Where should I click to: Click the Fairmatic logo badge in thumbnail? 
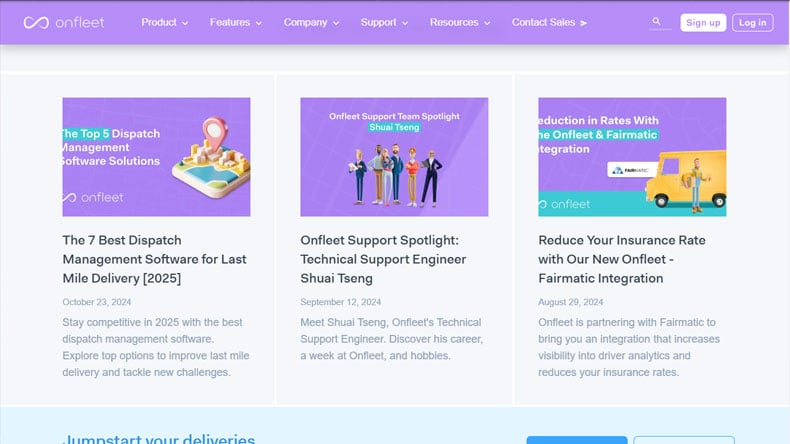click(632, 170)
